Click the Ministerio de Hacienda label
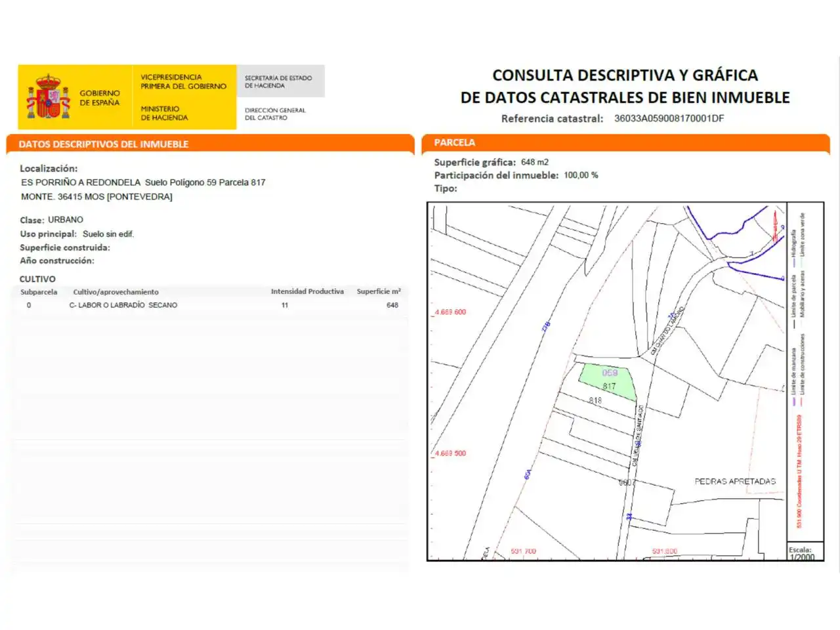 [x=164, y=113]
